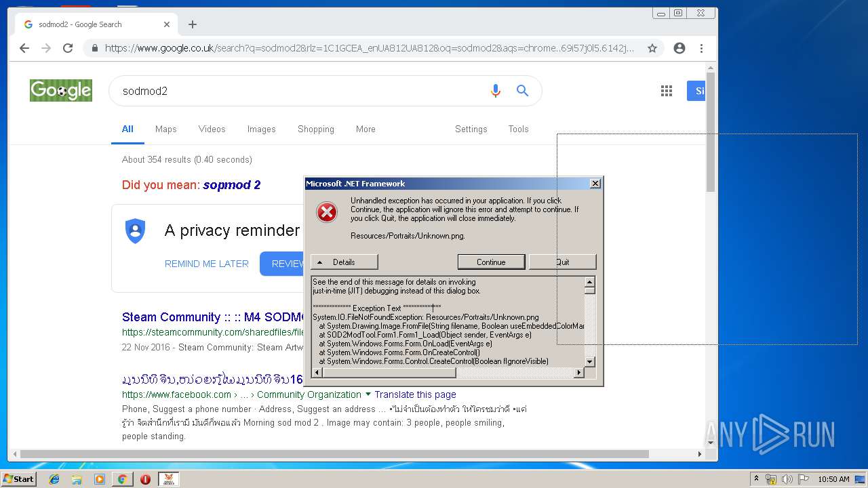Select the All search tab
Screen dimensions: 868x488
(x=127, y=129)
